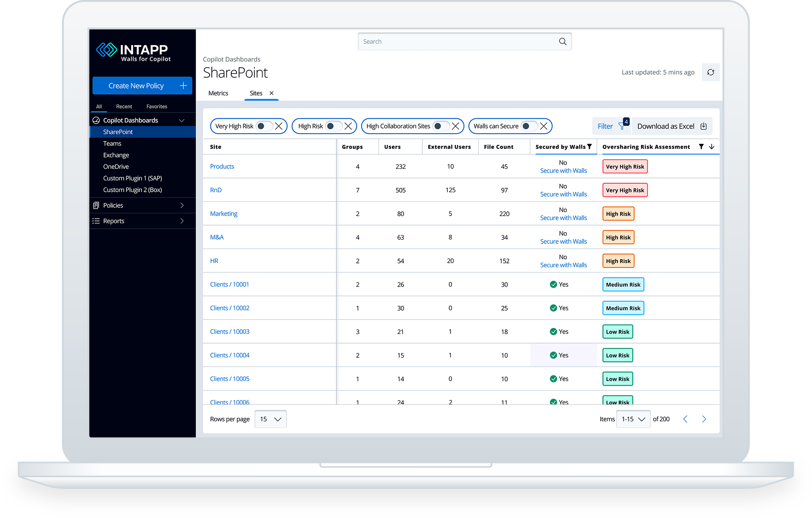Click the Policies sidebar icon
This screenshot has width=812, height=518.
click(96, 205)
